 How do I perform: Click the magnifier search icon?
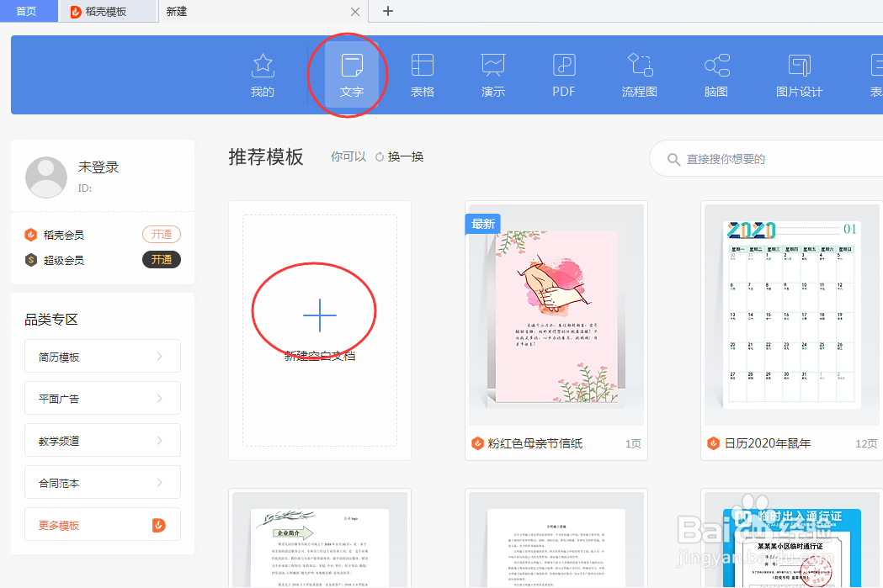(x=673, y=159)
